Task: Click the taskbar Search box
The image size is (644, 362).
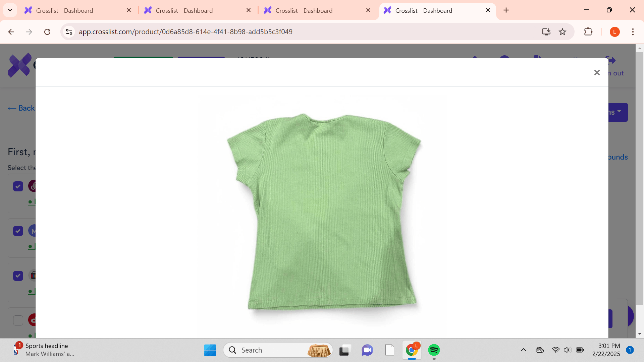Action: (278, 350)
